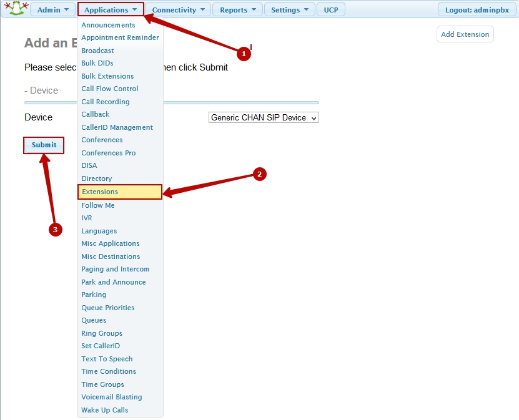Open the Admin dropdown menu
519x420 pixels.
click(x=52, y=10)
